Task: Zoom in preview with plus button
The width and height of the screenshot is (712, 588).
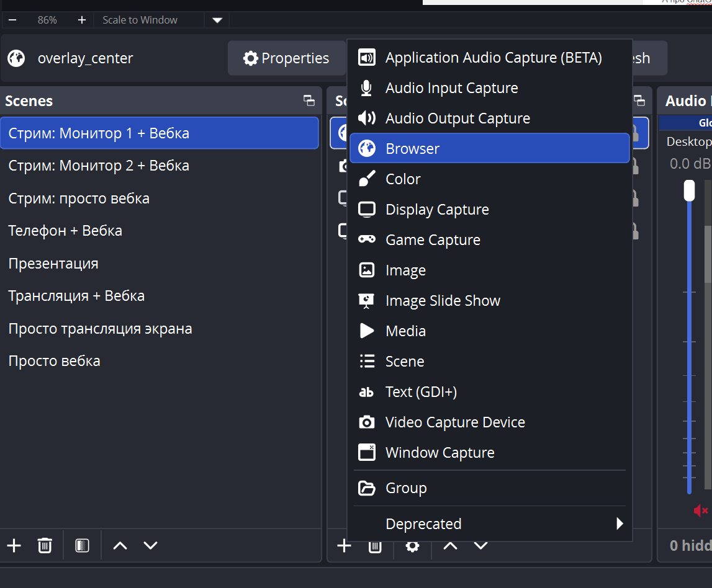Action: coord(81,20)
